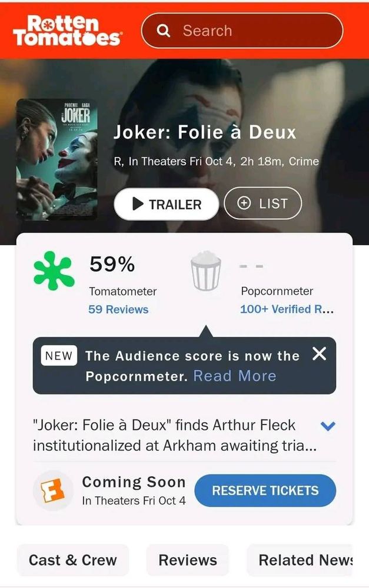Switch to the Reviews tab
369x588 pixels.
click(188, 560)
